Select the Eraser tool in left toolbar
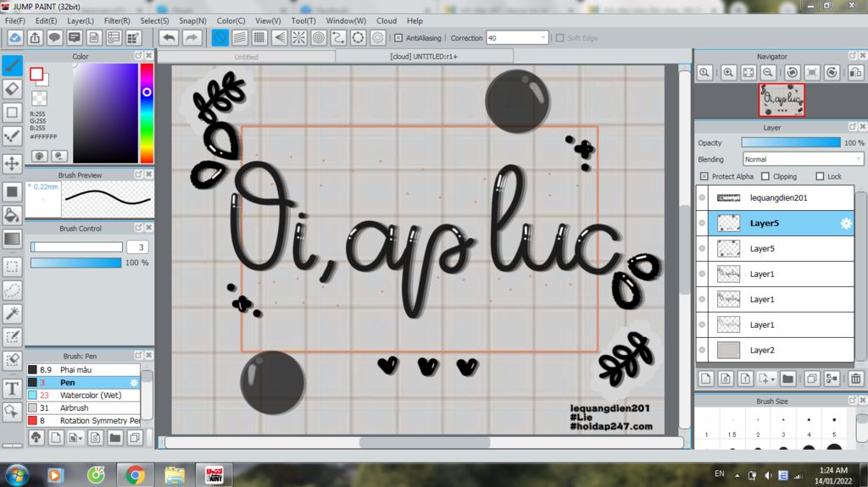Screen dimensions: 868x487 click(13, 89)
